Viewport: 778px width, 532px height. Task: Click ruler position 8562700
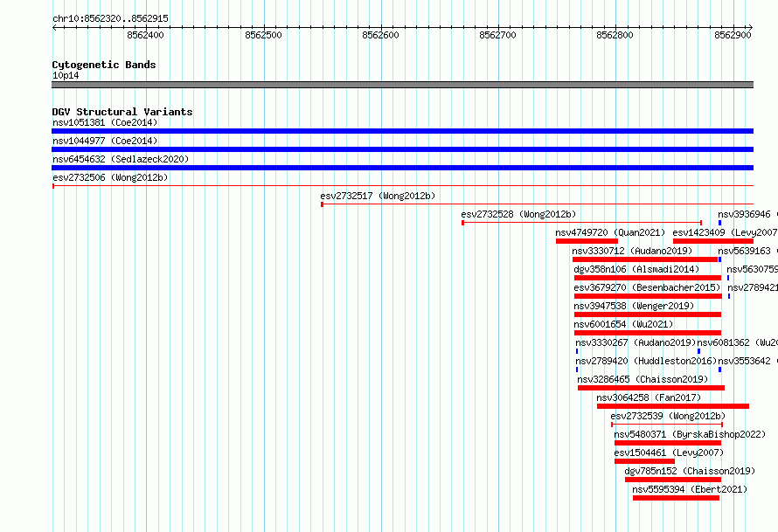[x=497, y=35]
